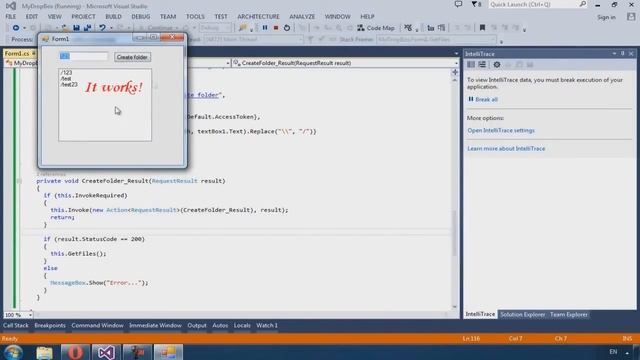Open the Call Stack tab

coord(16,325)
